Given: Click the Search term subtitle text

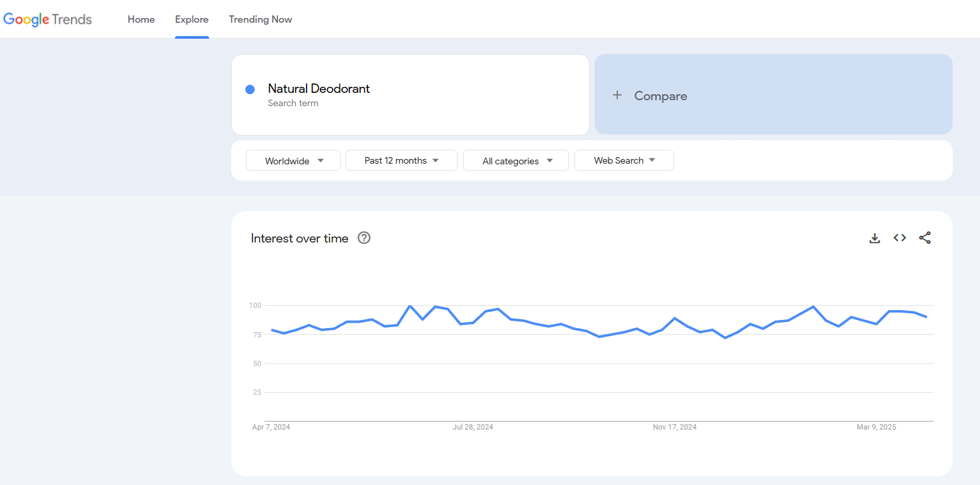Looking at the screenshot, I should 293,104.
